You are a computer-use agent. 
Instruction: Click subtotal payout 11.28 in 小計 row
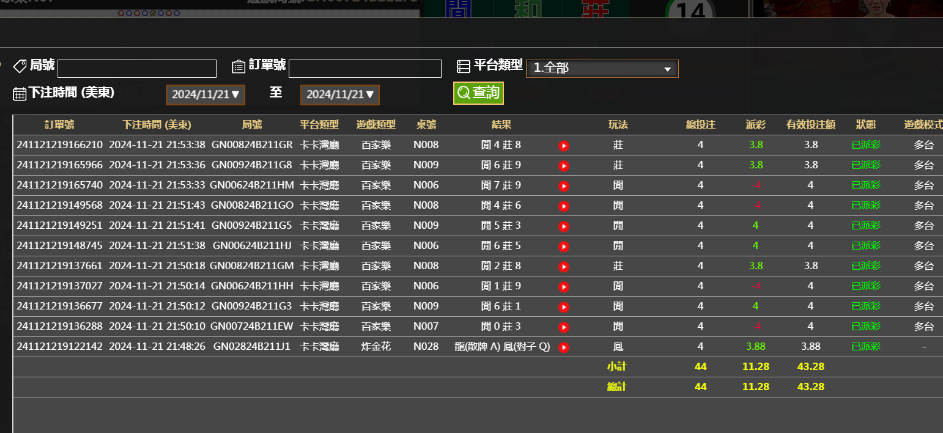pos(756,366)
